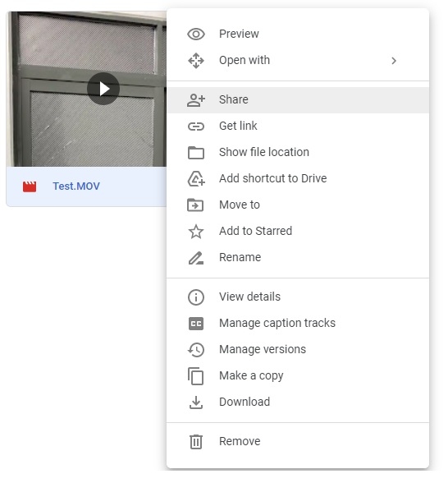448x483 pixels.
Task: Play the Test.MOV video thumbnail
Action: click(x=103, y=89)
